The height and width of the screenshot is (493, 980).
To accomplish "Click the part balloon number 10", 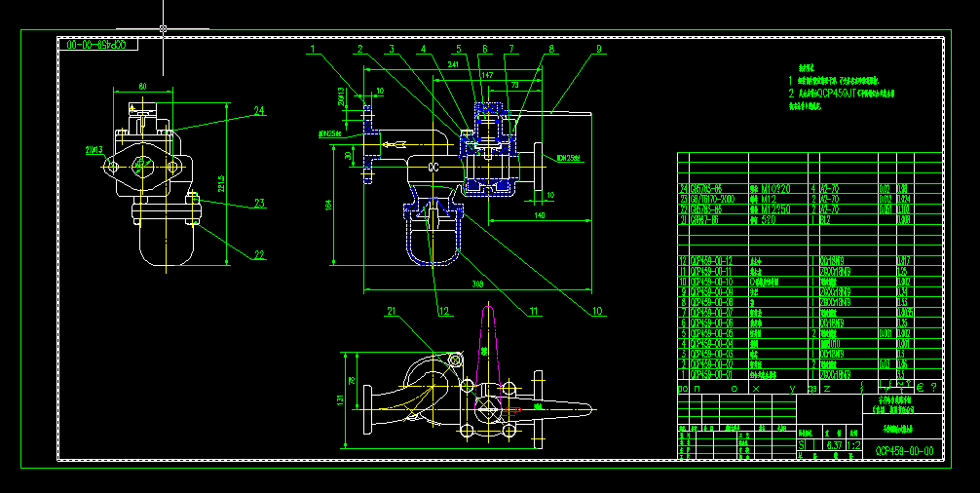I will [x=597, y=311].
